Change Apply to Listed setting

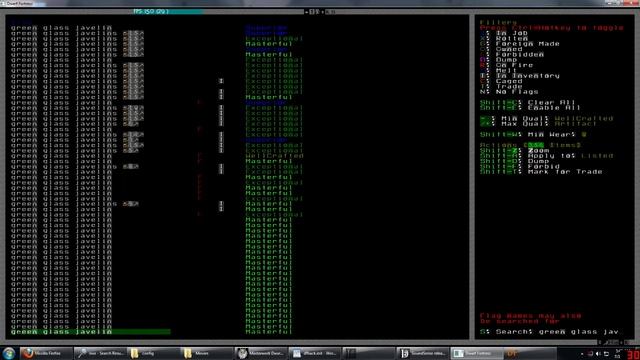(x=547, y=156)
